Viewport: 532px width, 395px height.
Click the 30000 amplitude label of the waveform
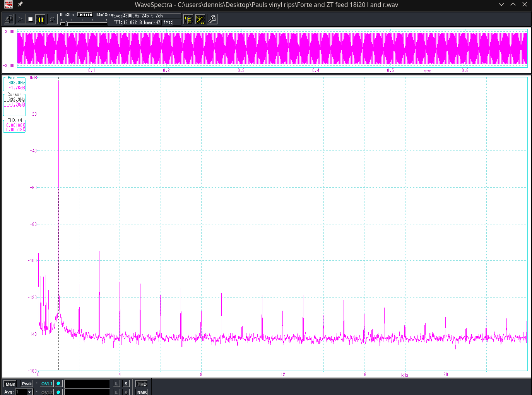(11, 32)
